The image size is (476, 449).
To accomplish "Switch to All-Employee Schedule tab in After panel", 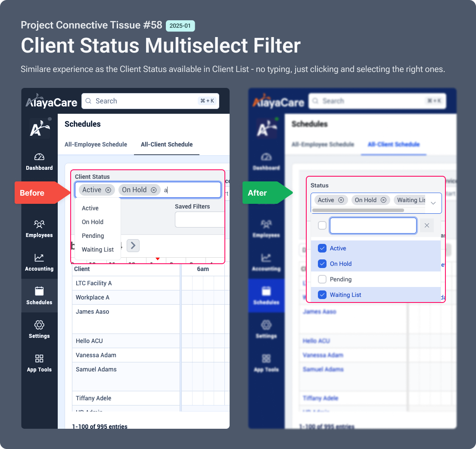I will click(323, 144).
